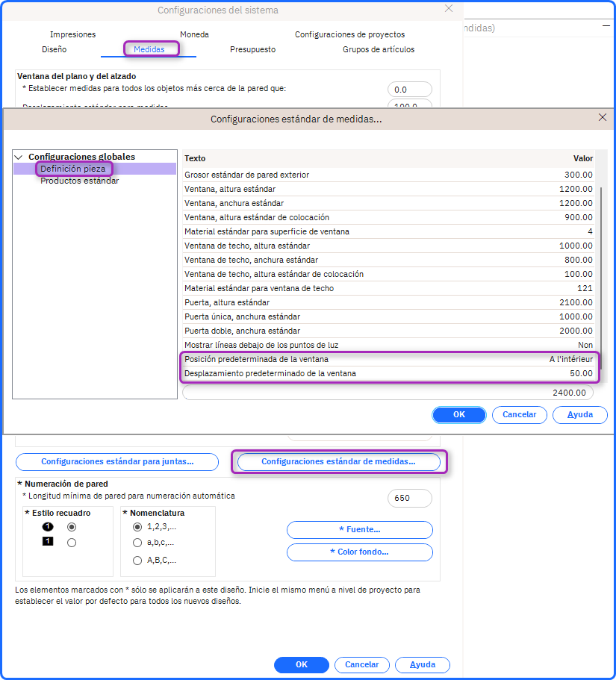Select the square frame style radio button
616x680 pixels.
(x=72, y=543)
